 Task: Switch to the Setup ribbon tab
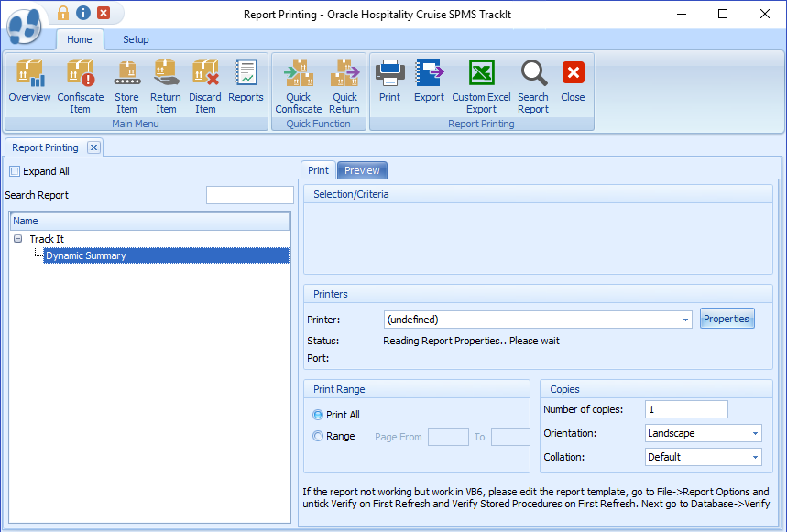tap(136, 39)
